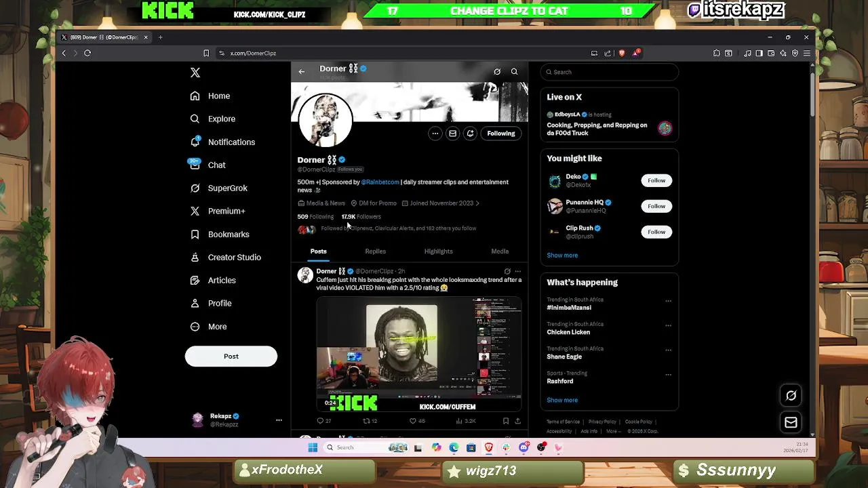The width and height of the screenshot is (868, 488).
Task: Play the Cuffem video thumbnail
Action: click(418, 354)
